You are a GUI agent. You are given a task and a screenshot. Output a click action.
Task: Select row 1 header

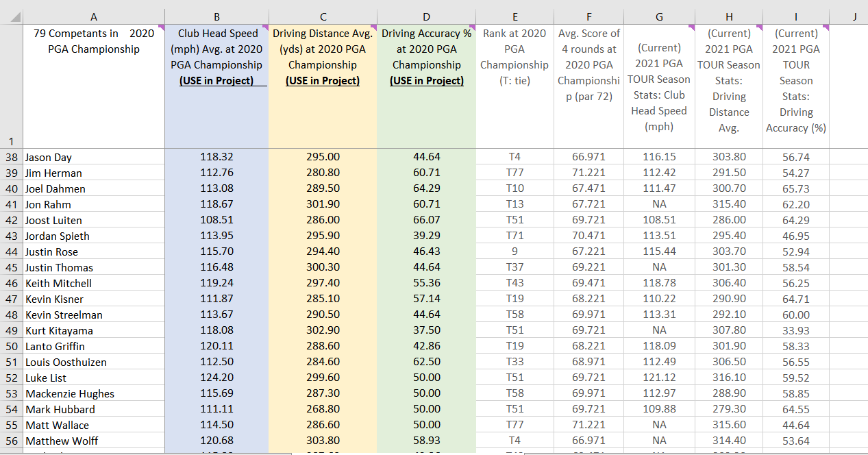[12, 86]
